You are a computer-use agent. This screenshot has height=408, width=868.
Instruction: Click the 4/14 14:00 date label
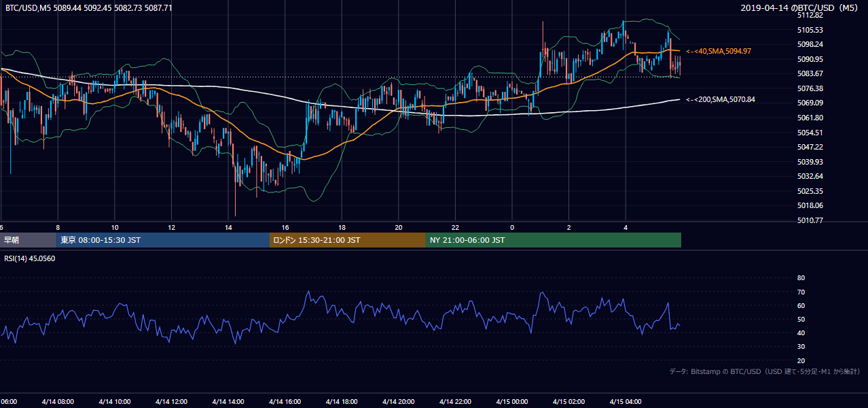228,402
